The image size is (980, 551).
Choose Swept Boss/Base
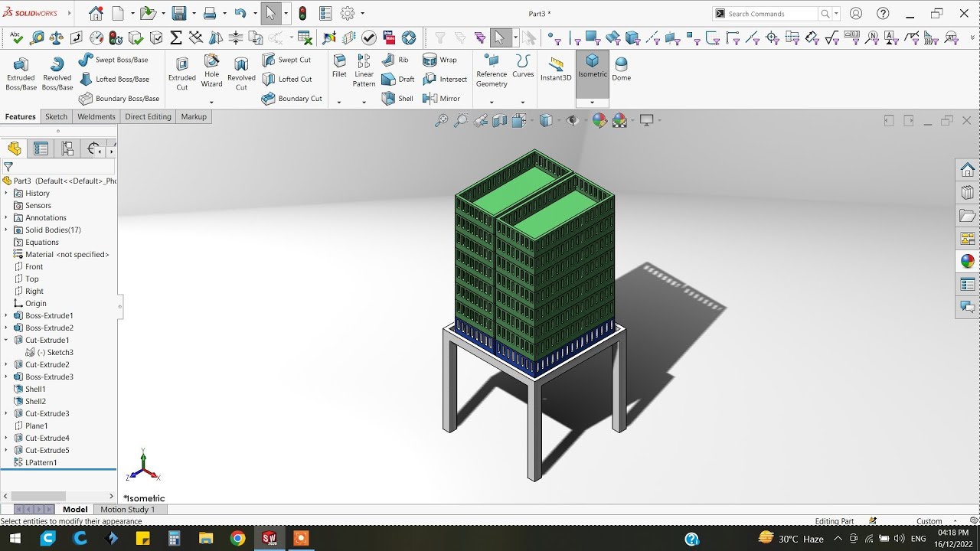tap(113, 60)
